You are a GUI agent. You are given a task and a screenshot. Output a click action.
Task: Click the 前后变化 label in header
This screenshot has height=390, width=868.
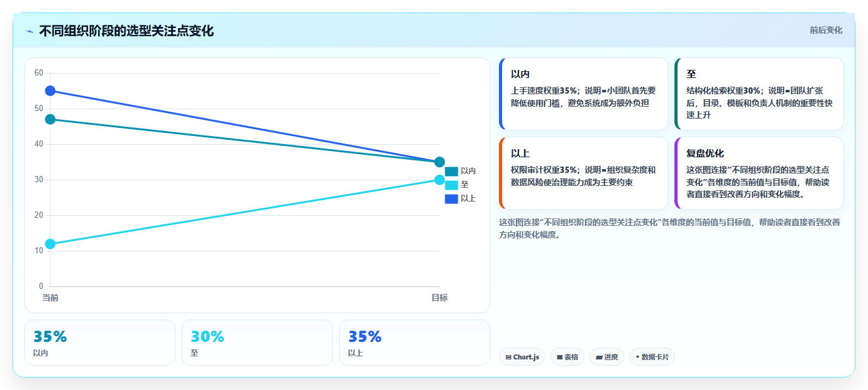pyautogui.click(x=826, y=30)
